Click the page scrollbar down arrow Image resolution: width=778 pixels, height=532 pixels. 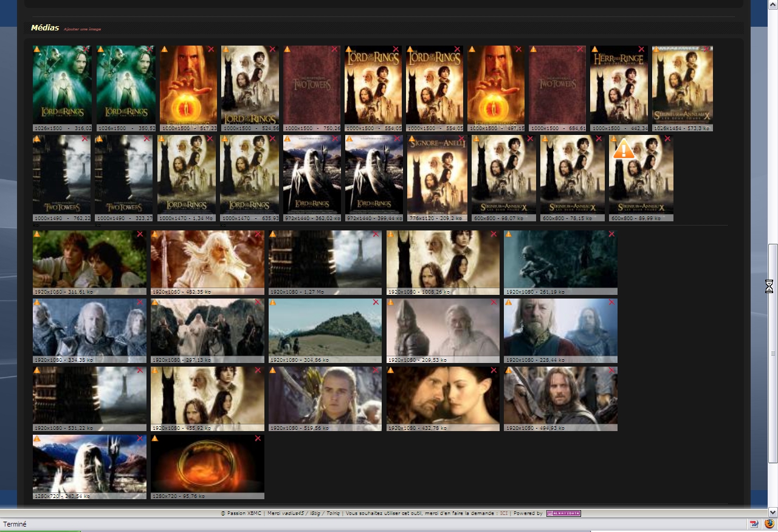pos(773,512)
